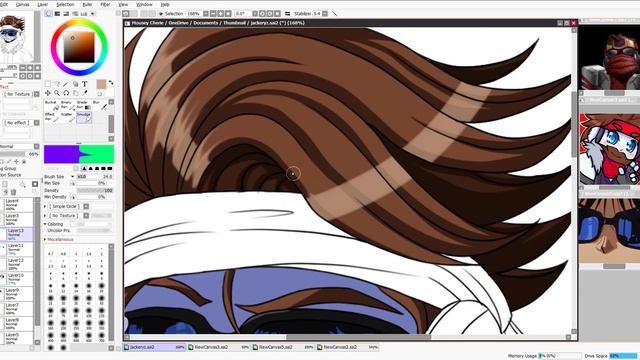Zoom in with plus button
The width and height of the screenshot is (640, 360).
[220, 14]
